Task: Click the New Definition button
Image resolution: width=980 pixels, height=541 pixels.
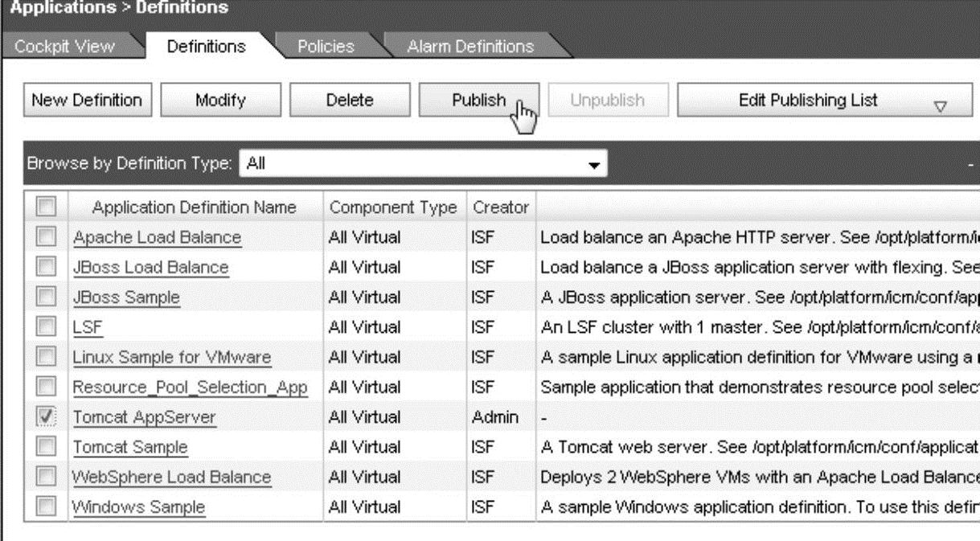Action: tap(87, 100)
